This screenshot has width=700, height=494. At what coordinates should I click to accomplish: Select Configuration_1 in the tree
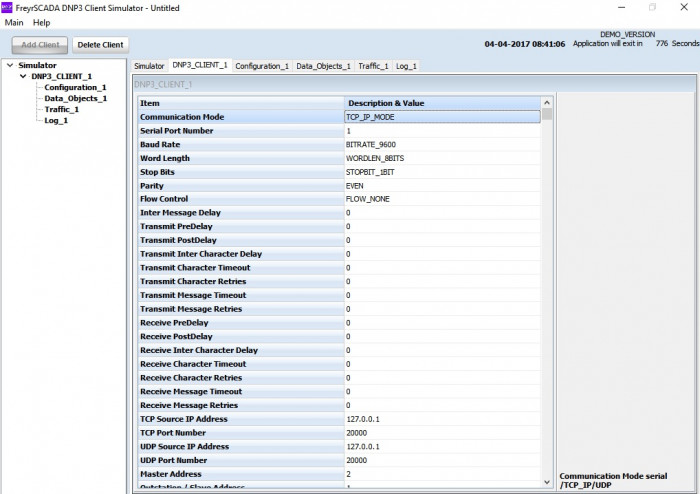(x=75, y=87)
